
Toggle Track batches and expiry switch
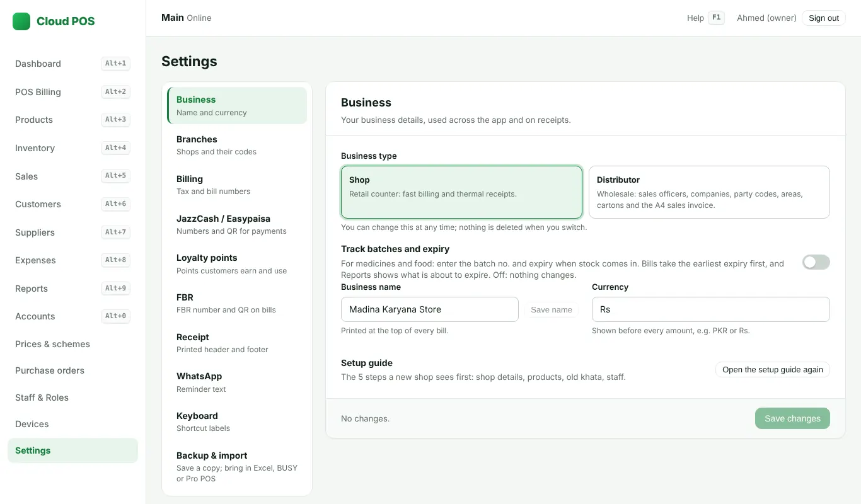point(816,262)
